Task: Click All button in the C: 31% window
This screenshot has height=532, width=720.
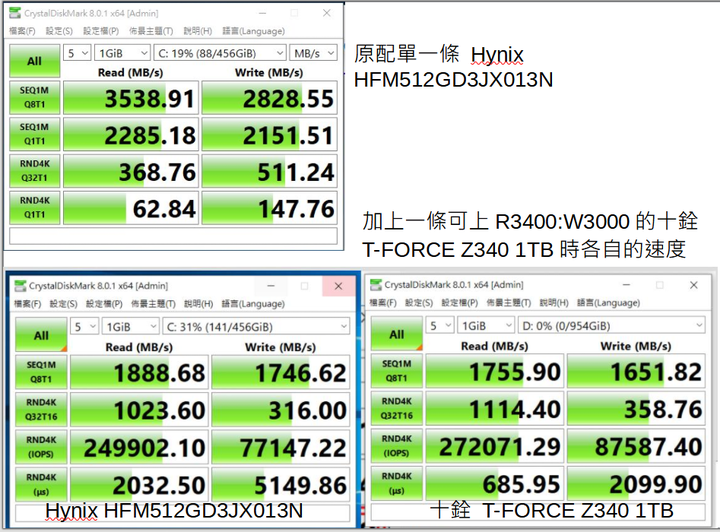Action: point(41,335)
